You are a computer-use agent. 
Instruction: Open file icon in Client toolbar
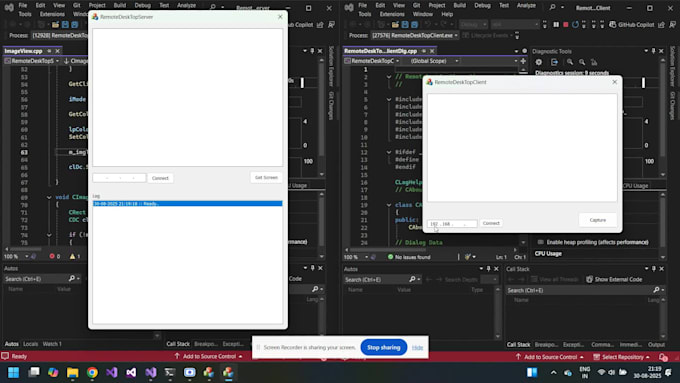tap(395, 25)
